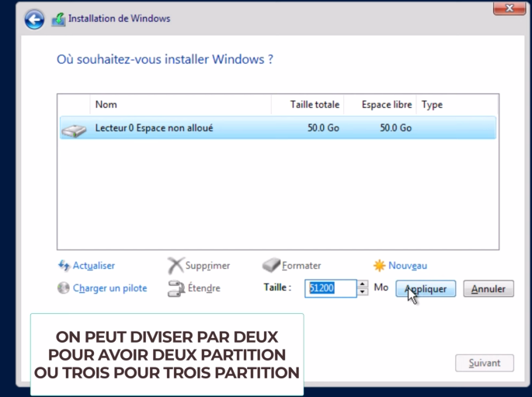Image resolution: width=532 pixels, height=397 pixels.
Task: Click the heading Où souhaitez-vous installer Windows
Action: [x=165, y=59]
